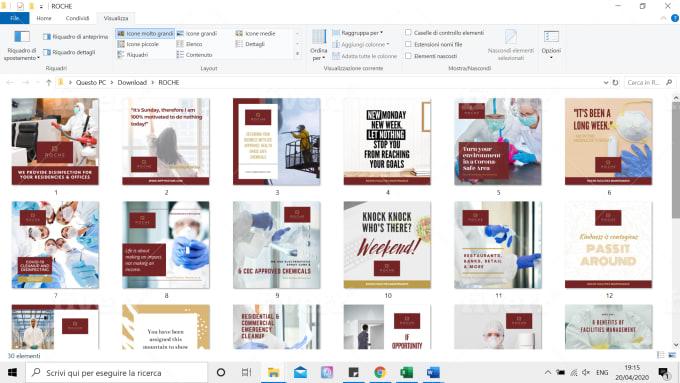Click Questo PC in address path
Viewport: 680px width, 383px height.
click(x=91, y=82)
